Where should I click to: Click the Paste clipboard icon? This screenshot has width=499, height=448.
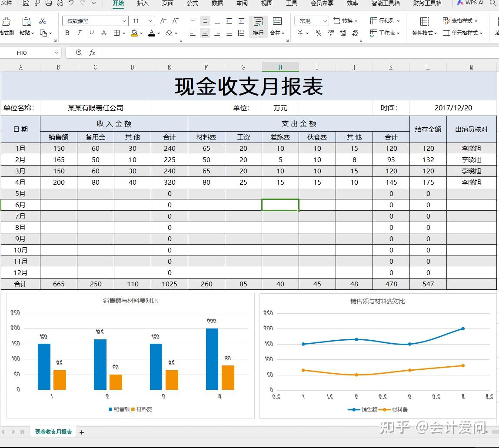(27, 21)
